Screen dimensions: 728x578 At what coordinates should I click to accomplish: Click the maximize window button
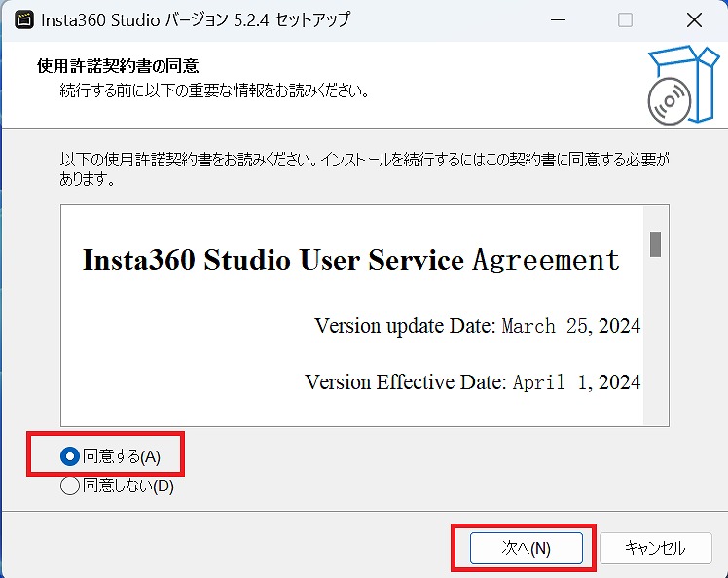(x=625, y=20)
